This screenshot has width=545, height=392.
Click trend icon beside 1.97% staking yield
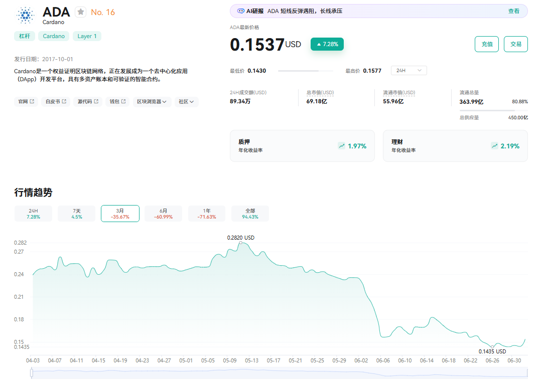click(x=342, y=146)
